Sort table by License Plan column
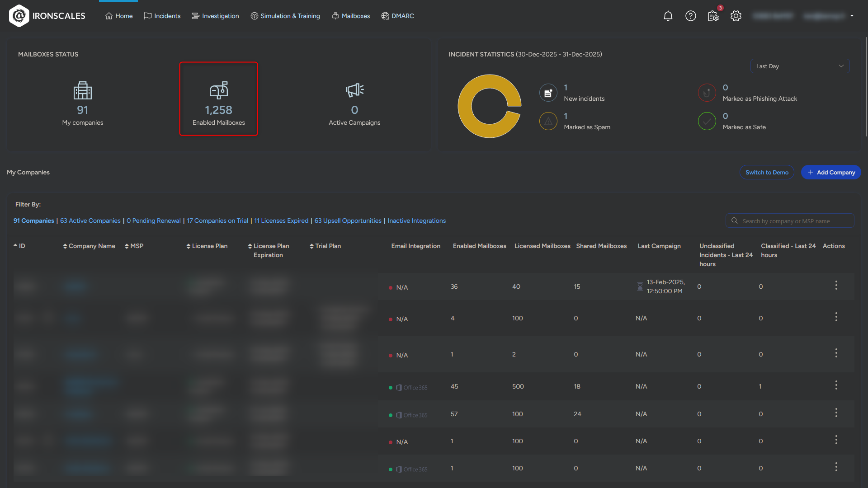Image resolution: width=868 pixels, height=488 pixels. point(207,246)
